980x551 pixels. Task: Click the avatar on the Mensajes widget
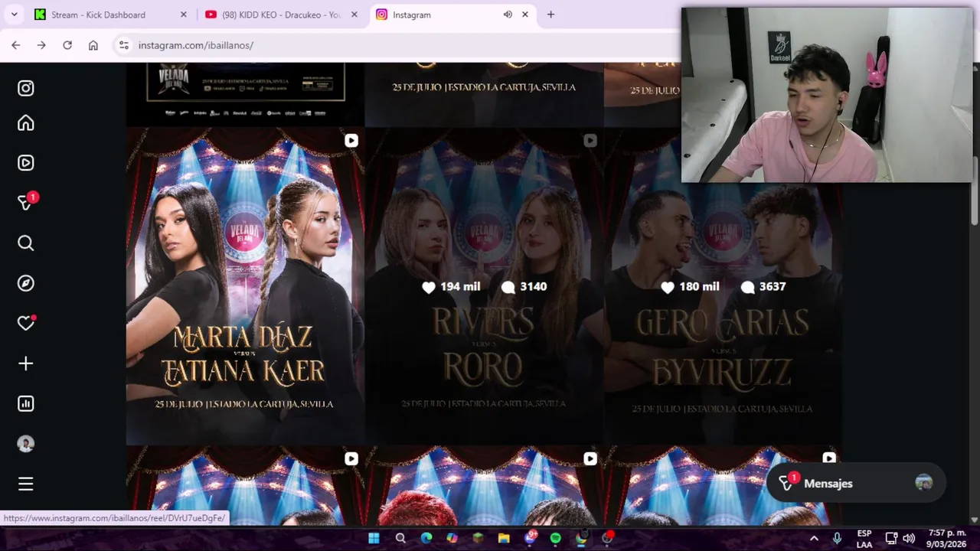pyautogui.click(x=924, y=483)
